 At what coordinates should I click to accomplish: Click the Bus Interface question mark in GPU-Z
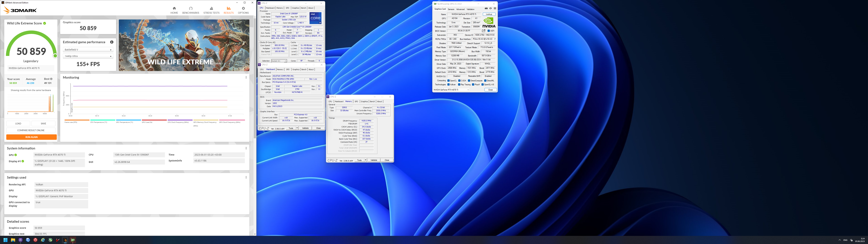click(x=495, y=39)
